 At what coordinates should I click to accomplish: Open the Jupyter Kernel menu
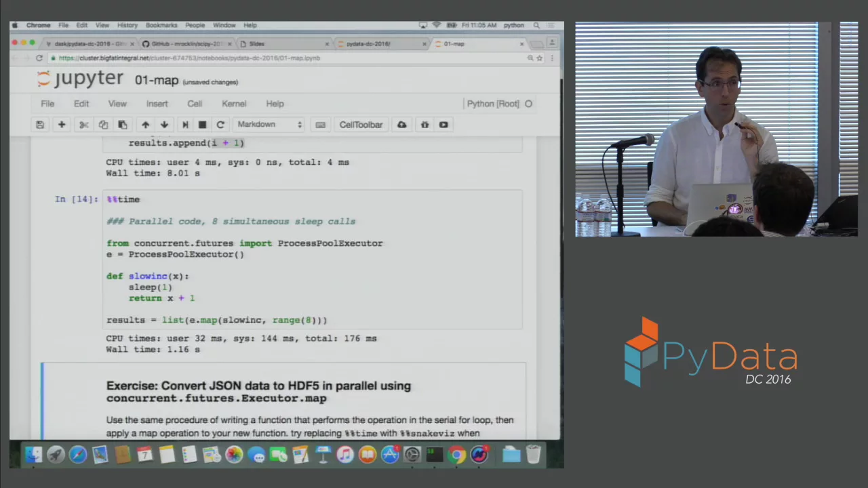(x=234, y=104)
